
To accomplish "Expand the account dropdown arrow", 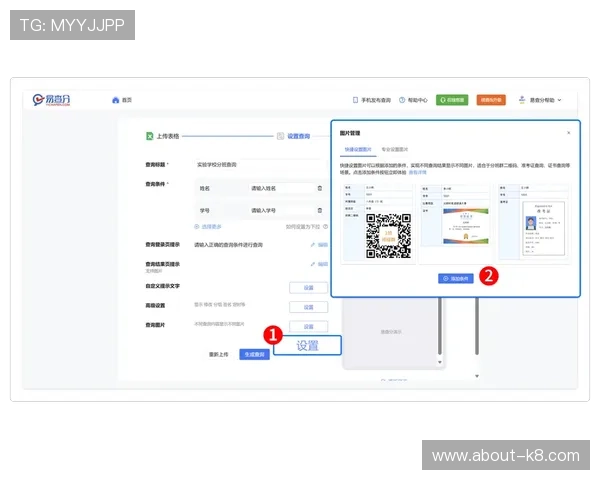I will (x=559, y=100).
